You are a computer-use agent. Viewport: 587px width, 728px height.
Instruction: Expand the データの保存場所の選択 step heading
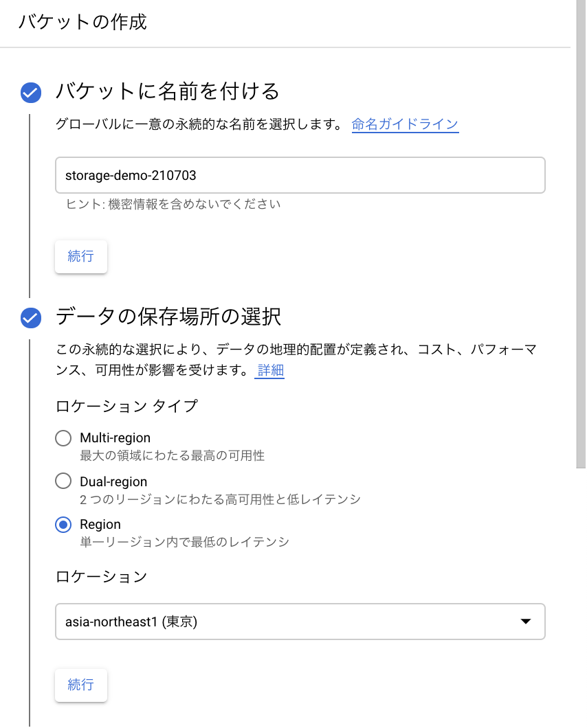click(168, 317)
